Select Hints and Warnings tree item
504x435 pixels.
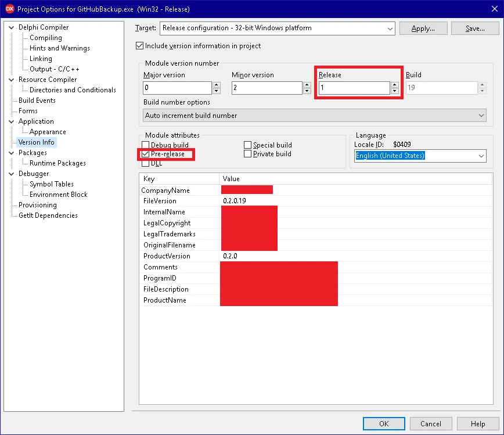[x=59, y=48]
